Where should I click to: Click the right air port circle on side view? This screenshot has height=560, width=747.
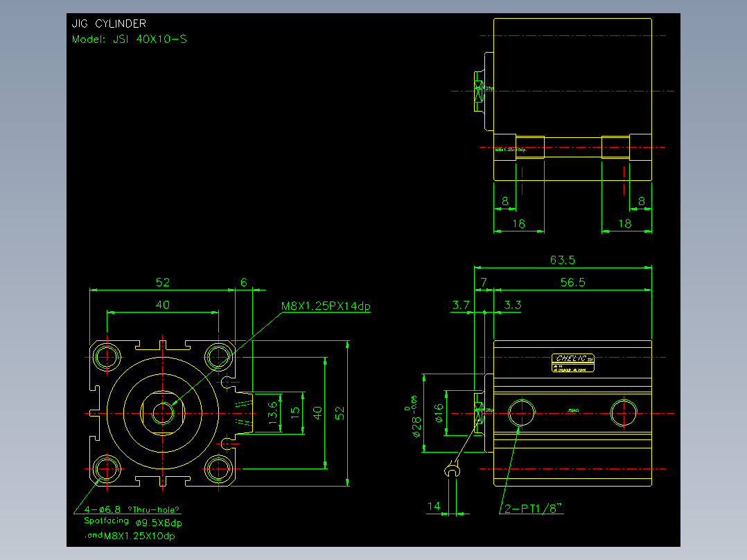click(x=624, y=413)
